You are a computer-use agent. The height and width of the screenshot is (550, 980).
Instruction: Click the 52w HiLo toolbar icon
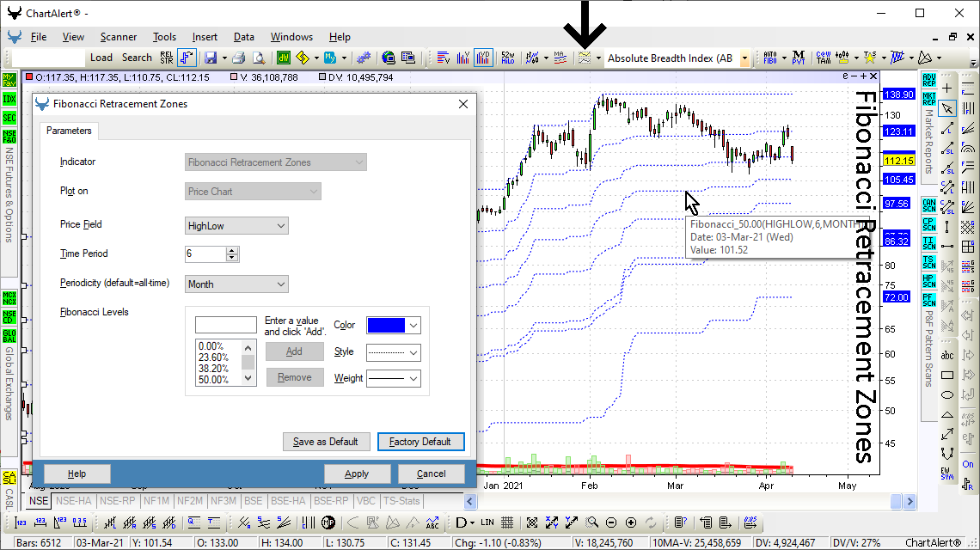point(507,58)
